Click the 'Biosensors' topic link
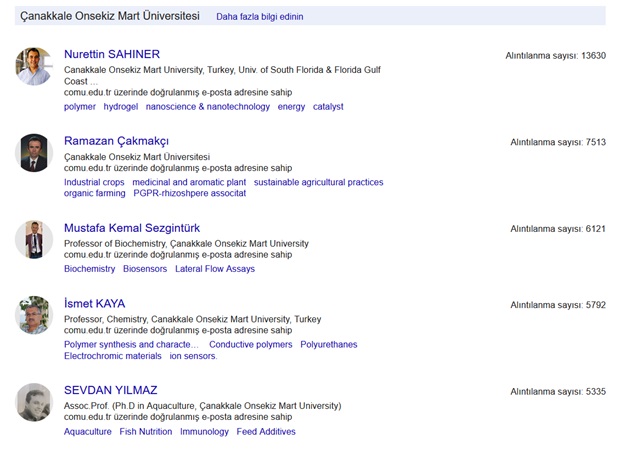 point(145,269)
